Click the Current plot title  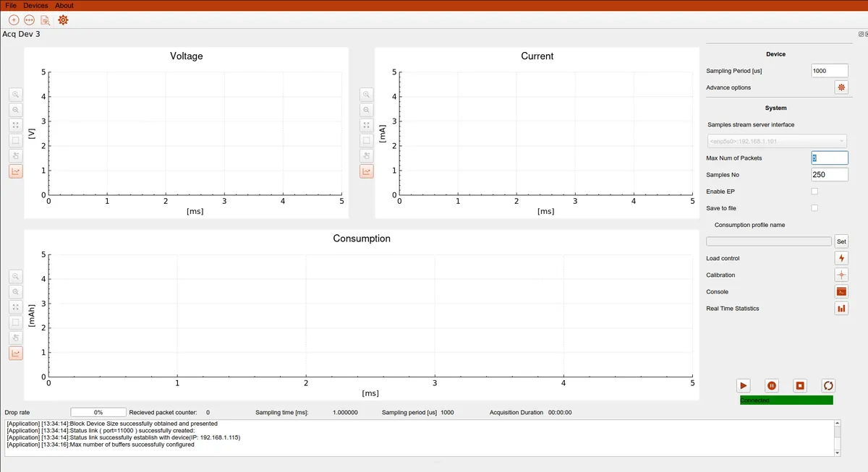(x=537, y=56)
